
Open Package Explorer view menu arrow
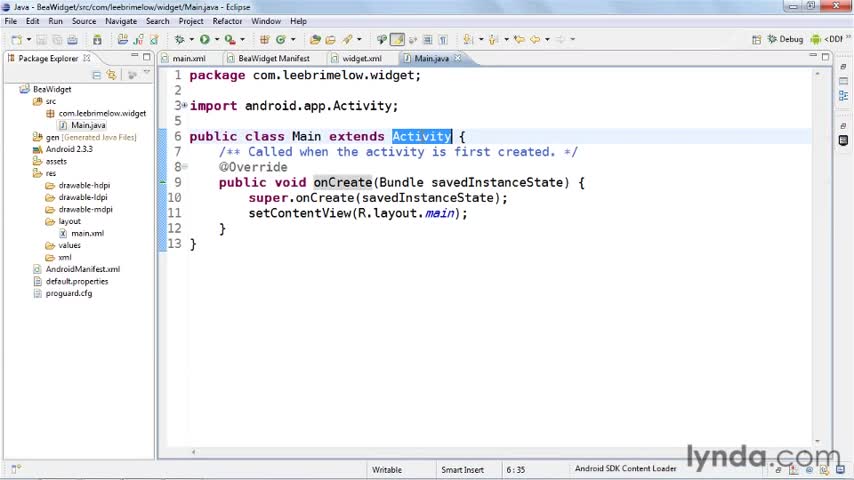point(147,73)
